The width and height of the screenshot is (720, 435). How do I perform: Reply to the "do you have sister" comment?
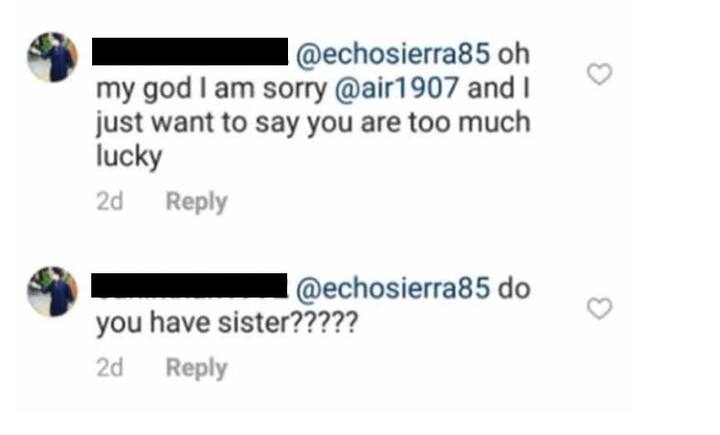coord(196,368)
